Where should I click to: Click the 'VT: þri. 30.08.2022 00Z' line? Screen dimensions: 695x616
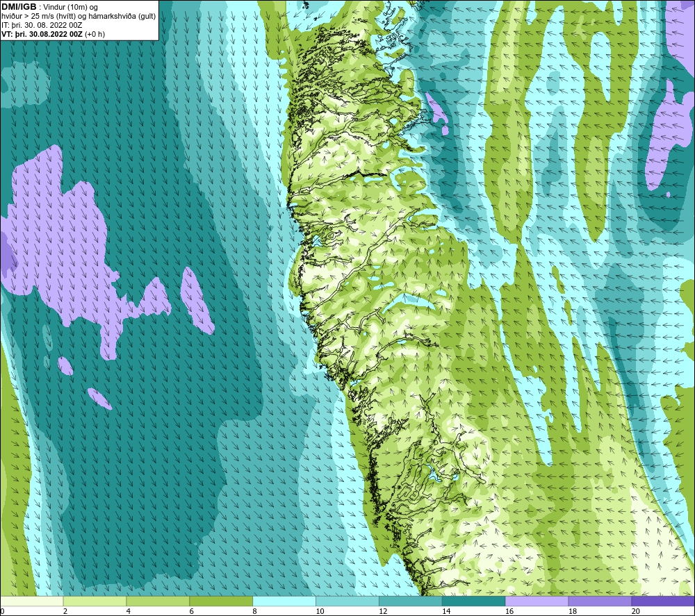tap(54, 34)
